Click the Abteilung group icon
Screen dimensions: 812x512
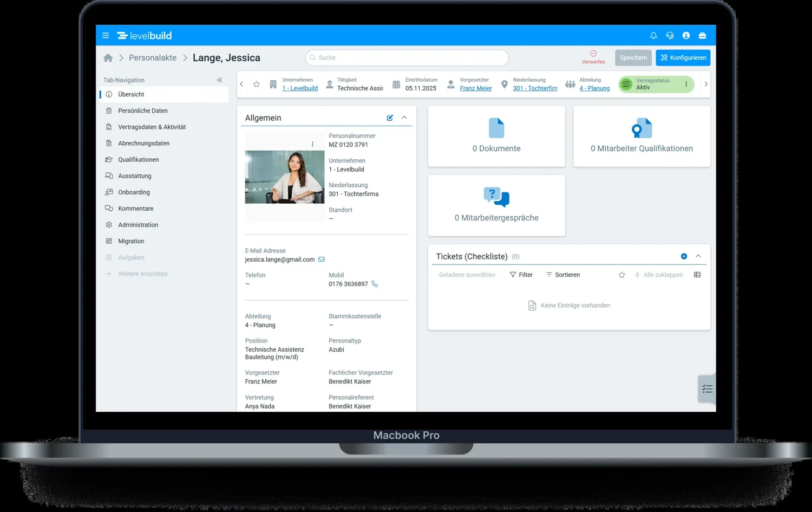(x=570, y=85)
